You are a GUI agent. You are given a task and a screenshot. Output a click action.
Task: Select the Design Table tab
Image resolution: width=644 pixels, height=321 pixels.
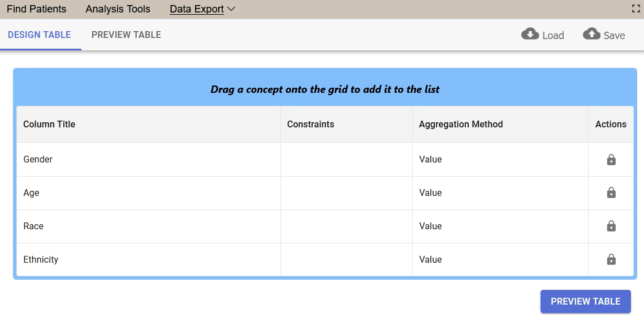click(40, 35)
